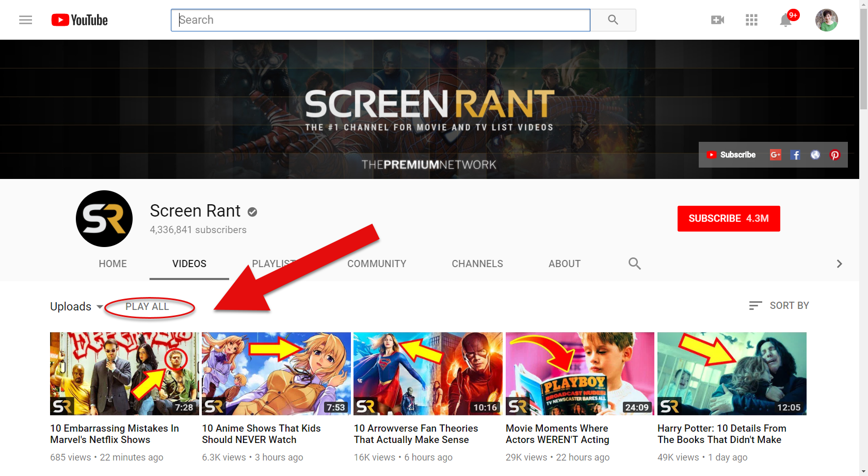Show more channel tabs with right chevron
The height and width of the screenshot is (476, 868).
coord(839,264)
